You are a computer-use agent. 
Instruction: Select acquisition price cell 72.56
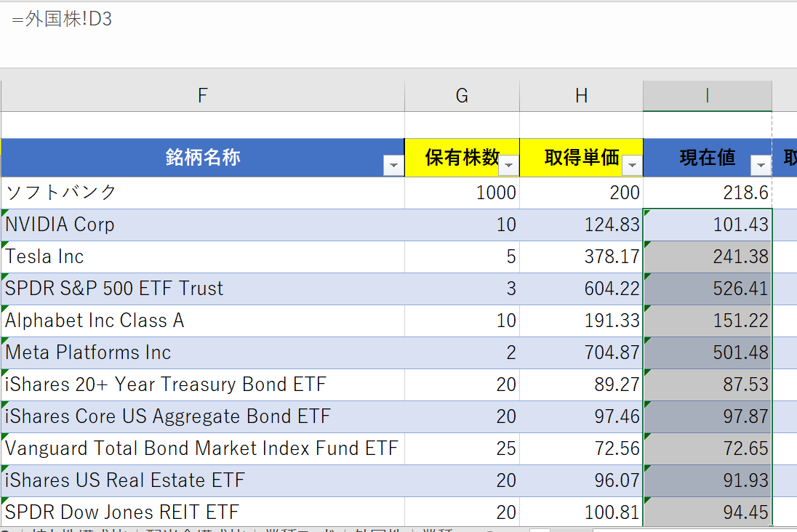(x=582, y=448)
